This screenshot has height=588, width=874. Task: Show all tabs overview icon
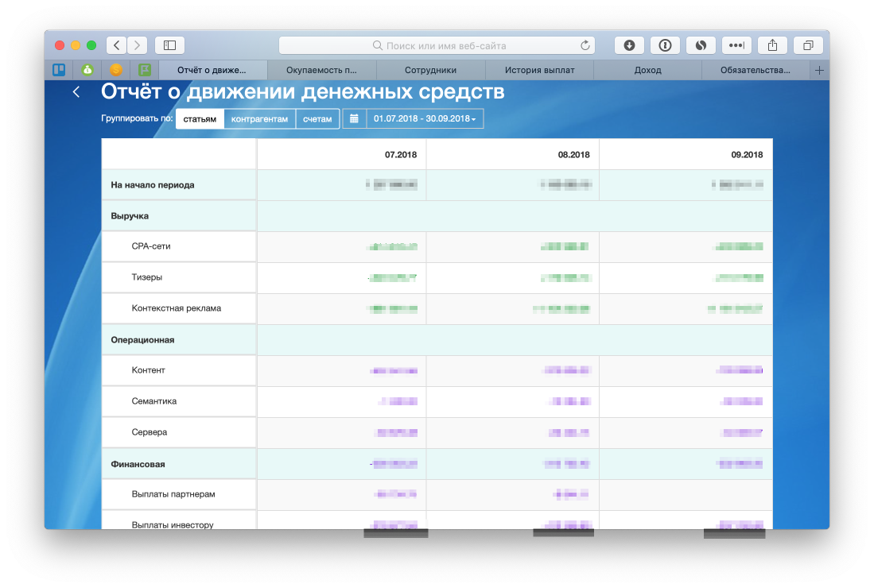click(x=808, y=45)
